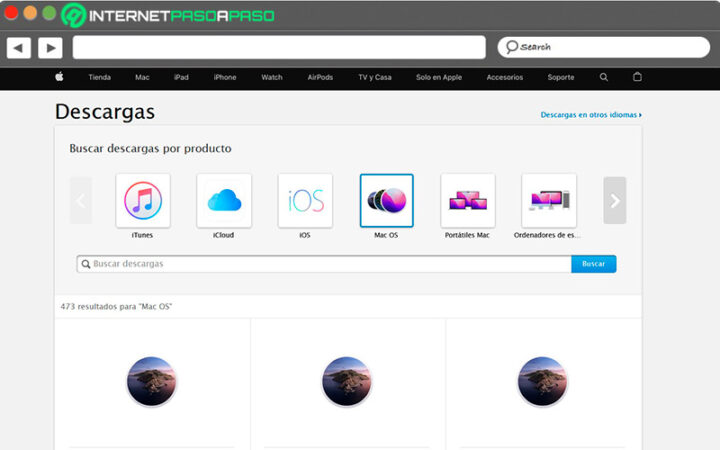Click the "473 resultados para Mac OS" text
Viewport: 720px width, 450px height.
pos(116,306)
